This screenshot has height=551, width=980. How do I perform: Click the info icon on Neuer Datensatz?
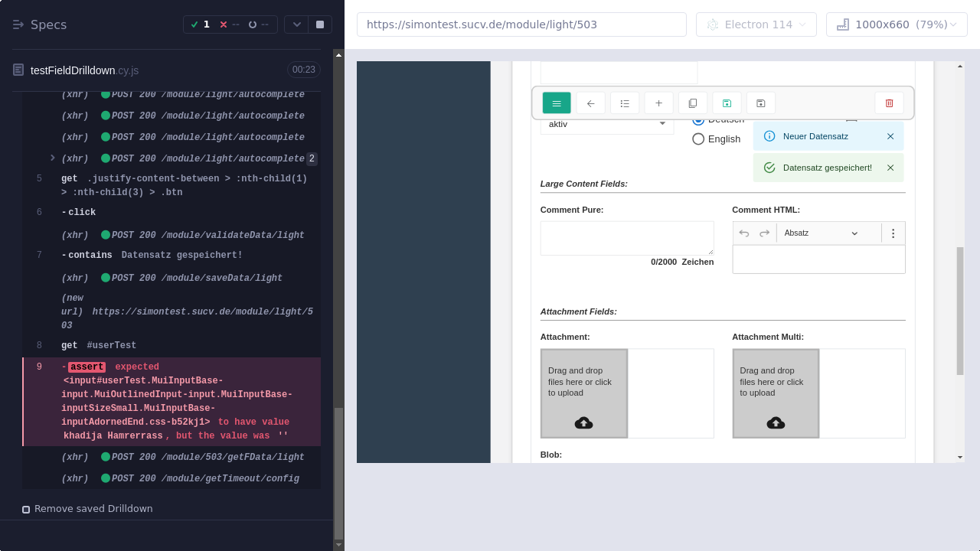click(769, 136)
